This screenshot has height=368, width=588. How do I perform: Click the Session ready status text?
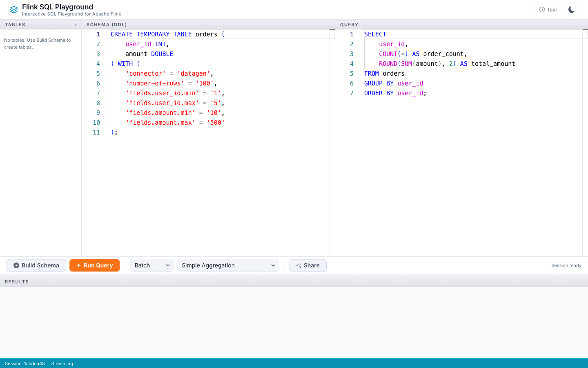click(566, 265)
